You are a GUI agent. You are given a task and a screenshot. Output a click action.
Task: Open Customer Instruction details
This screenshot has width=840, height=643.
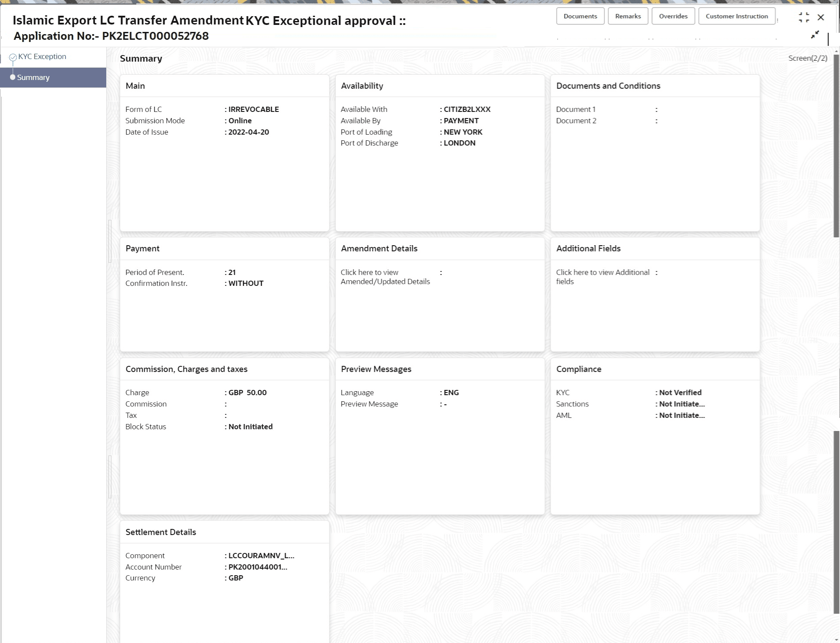[736, 16]
